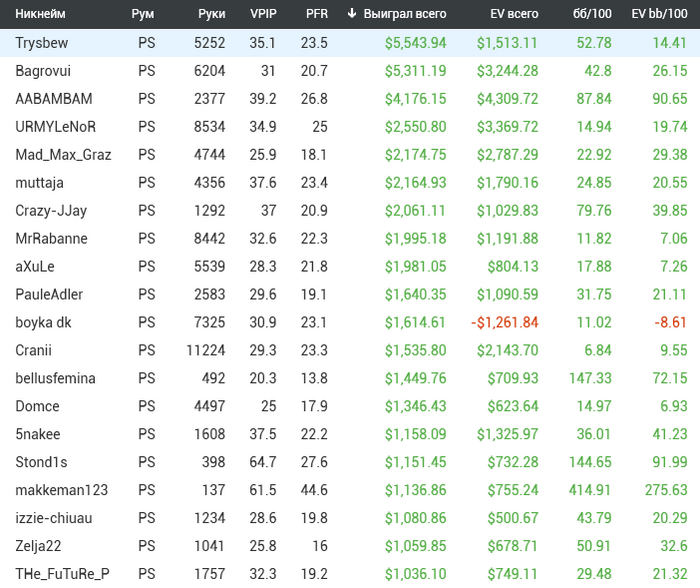Image resolution: width=700 pixels, height=588 pixels.
Task: Click бб/100 value 414.91
Action: (590, 490)
